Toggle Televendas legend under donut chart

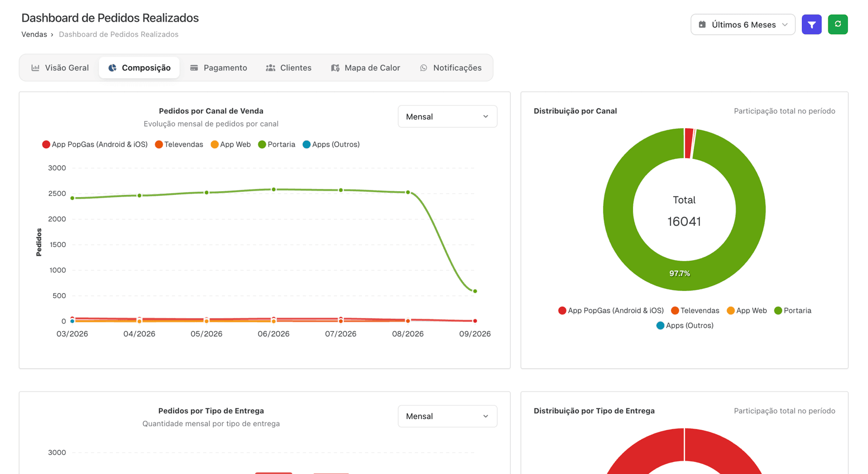pos(695,311)
